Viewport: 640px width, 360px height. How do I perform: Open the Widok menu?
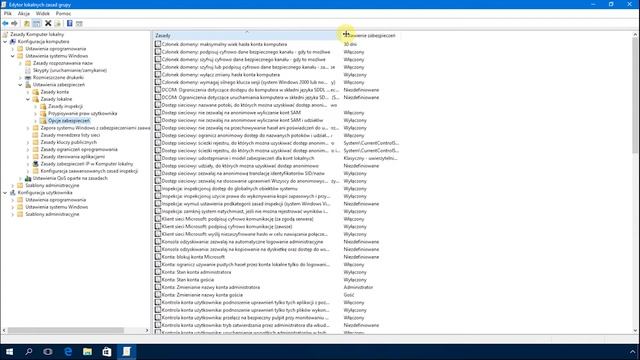point(42,13)
